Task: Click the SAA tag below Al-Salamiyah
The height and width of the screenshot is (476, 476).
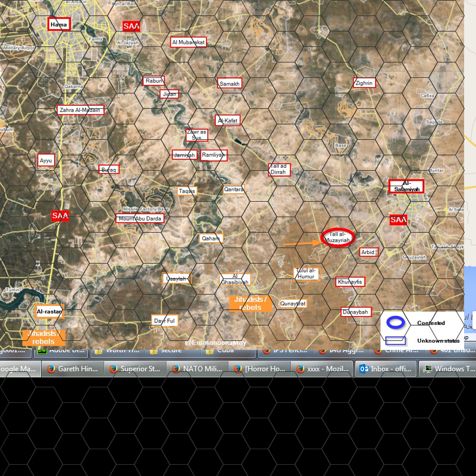Action: pos(398,220)
